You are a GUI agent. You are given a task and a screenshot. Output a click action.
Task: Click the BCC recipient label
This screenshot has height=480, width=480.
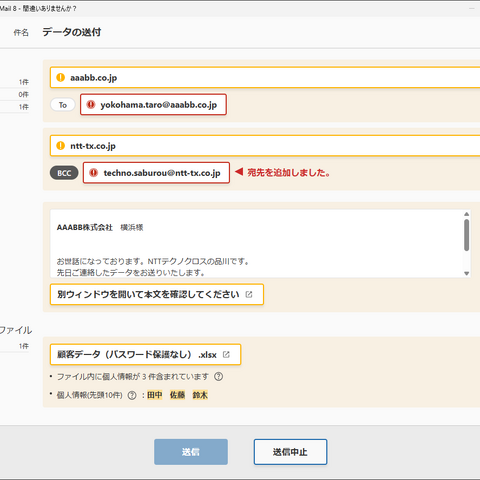64,173
